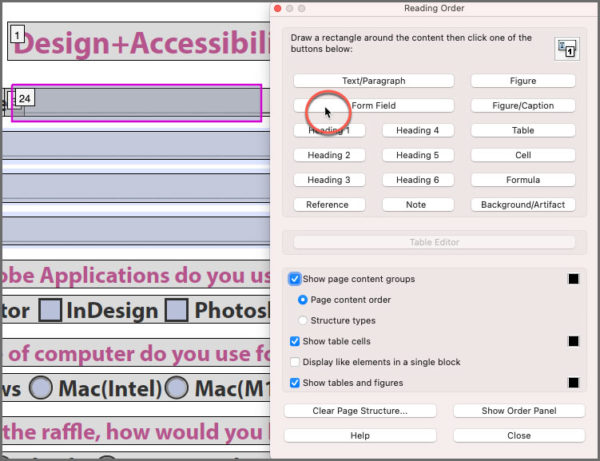Enable Display like elements in a single block

click(295, 362)
